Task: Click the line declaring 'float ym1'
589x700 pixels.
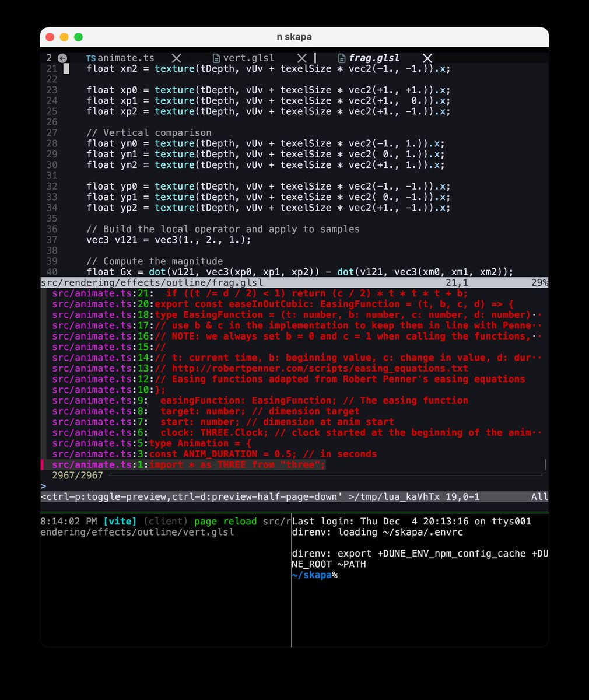Action: click(266, 154)
